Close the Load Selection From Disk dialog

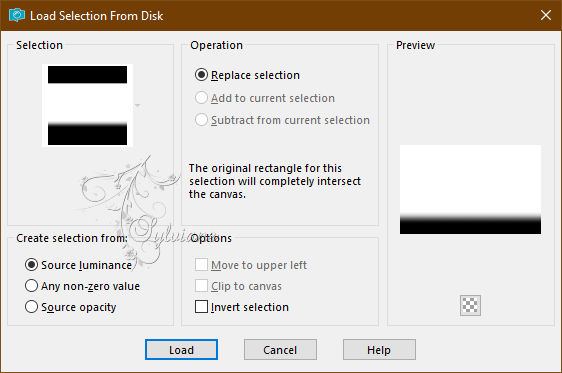546,15
